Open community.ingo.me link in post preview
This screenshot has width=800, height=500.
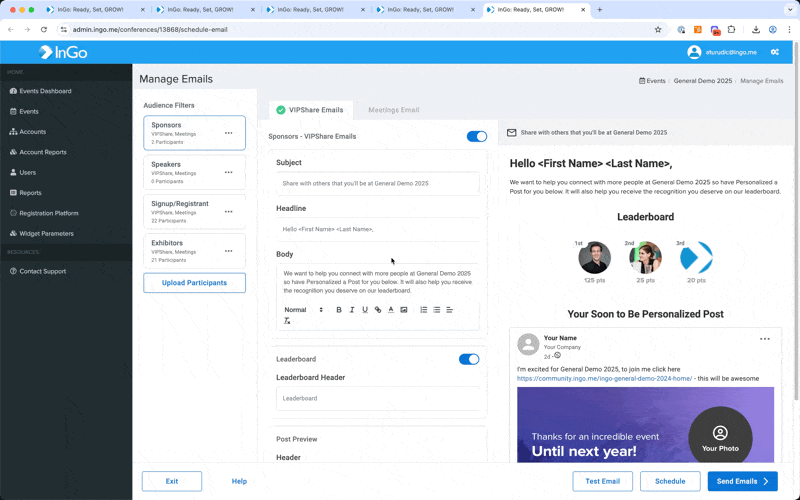click(604, 379)
